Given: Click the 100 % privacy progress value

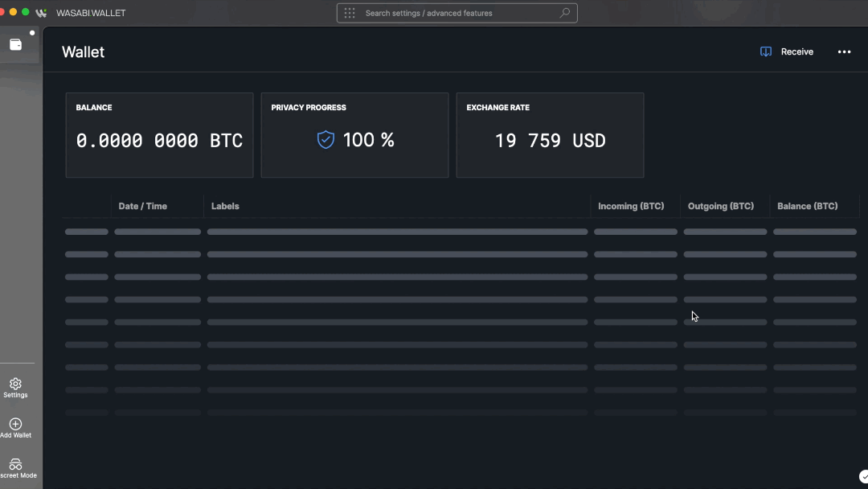Looking at the screenshot, I should pos(368,140).
